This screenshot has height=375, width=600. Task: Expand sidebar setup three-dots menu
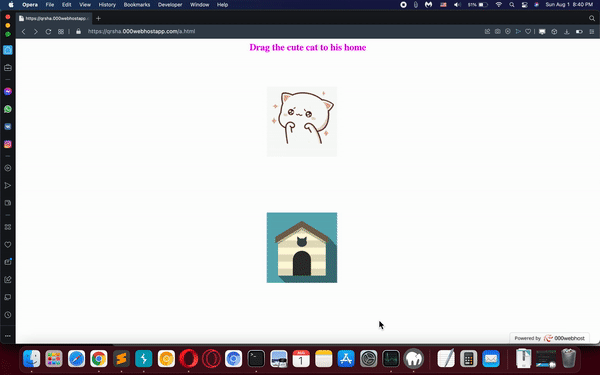[8, 336]
